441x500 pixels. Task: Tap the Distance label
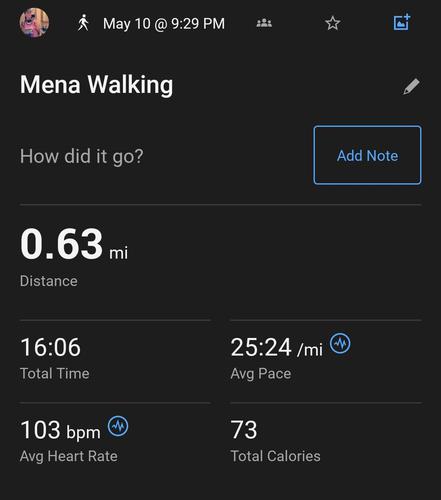[x=49, y=281]
